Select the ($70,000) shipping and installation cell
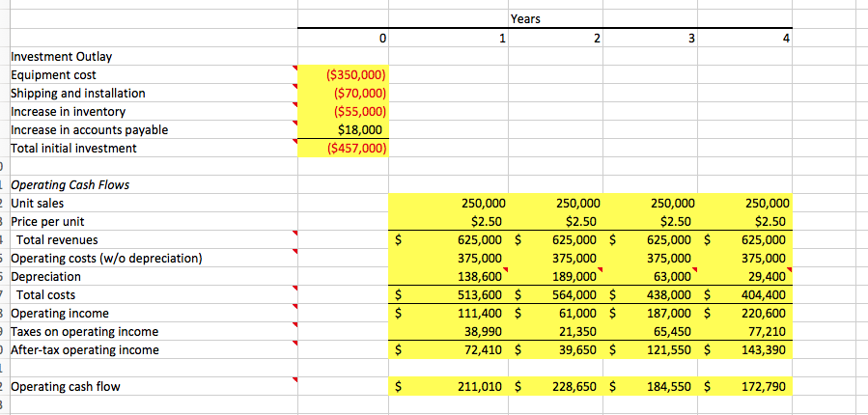The image size is (868, 415). coord(343,93)
